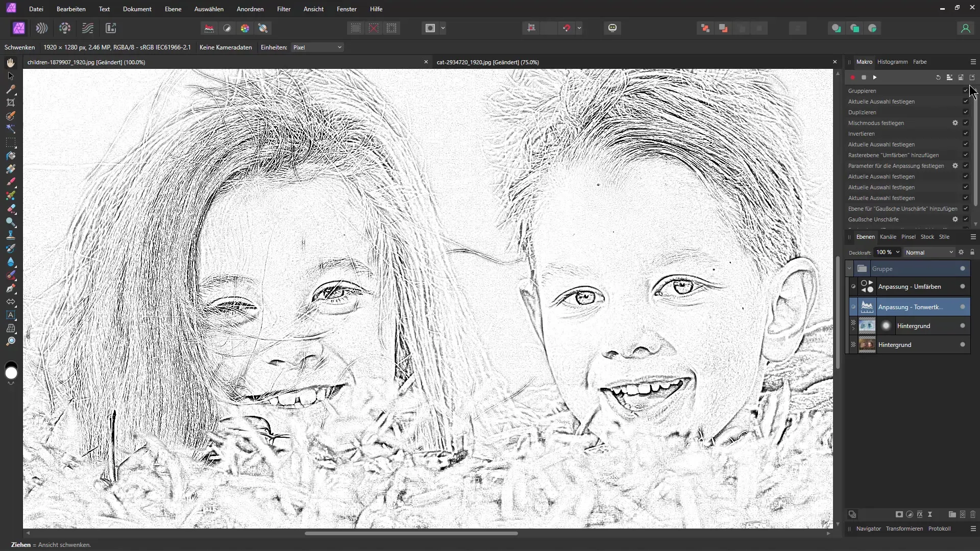This screenshot has width=980, height=551.
Task: Apply Auto Colors from toolbar
Action: [245, 28]
